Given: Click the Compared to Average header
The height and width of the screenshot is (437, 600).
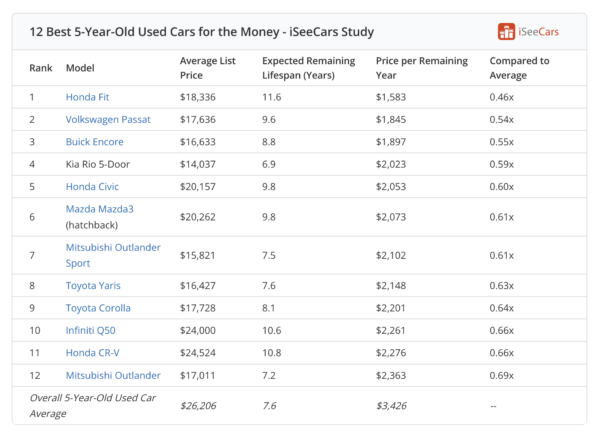Looking at the screenshot, I should (519, 67).
